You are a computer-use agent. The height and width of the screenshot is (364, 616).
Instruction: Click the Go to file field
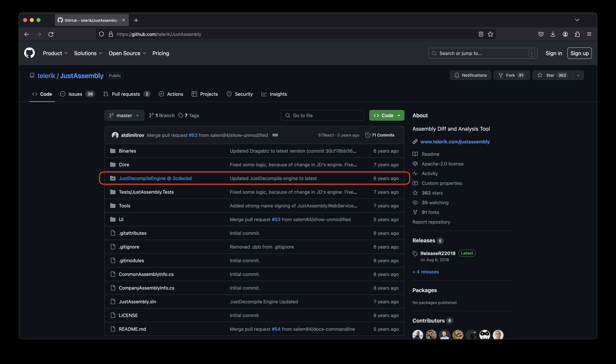click(322, 115)
